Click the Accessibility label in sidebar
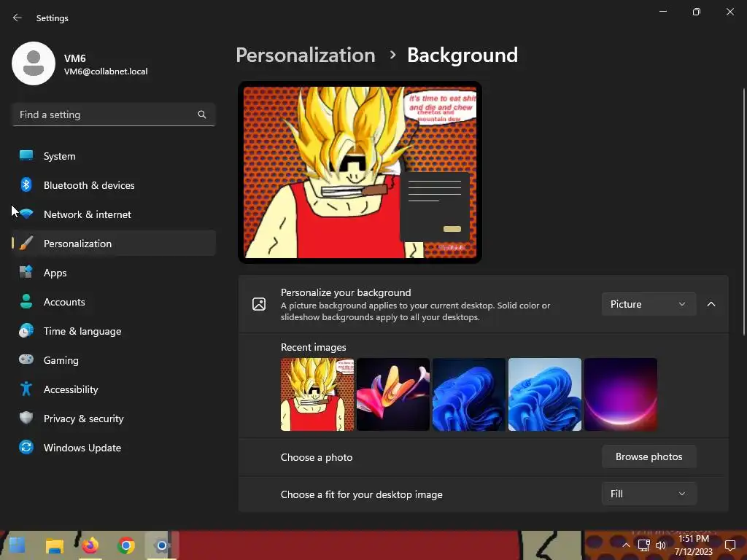747x560 pixels. [71, 389]
